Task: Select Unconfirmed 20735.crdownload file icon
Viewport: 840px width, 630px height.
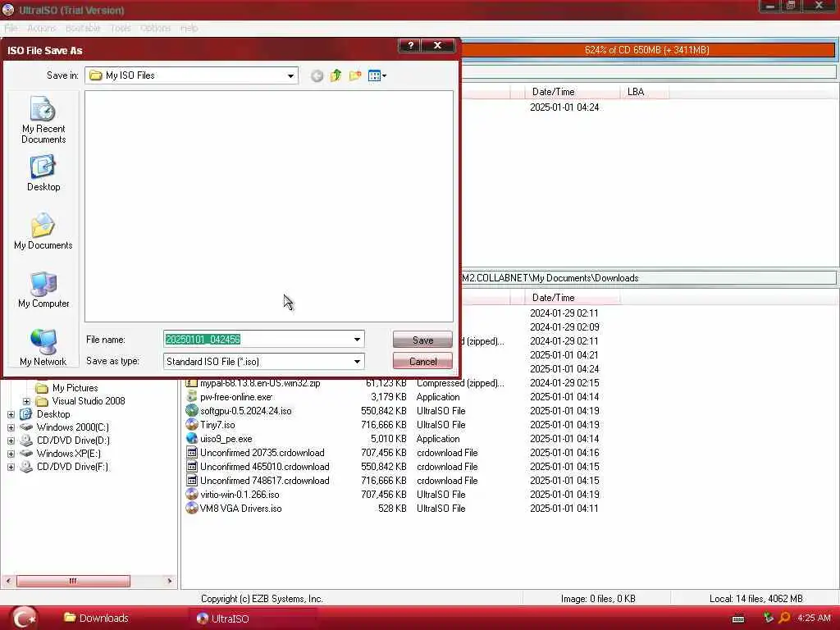Action: tap(192, 452)
